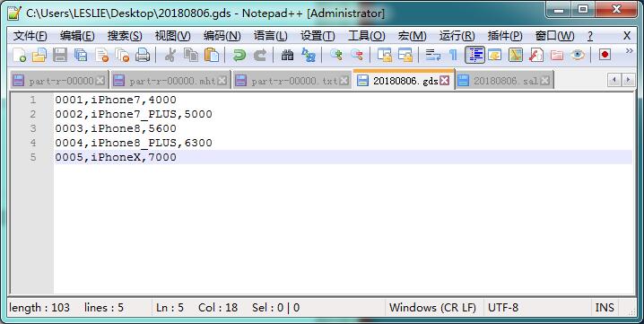644x324 pixels.
Task: Open the user defined language dialog icon
Action: 495,55
